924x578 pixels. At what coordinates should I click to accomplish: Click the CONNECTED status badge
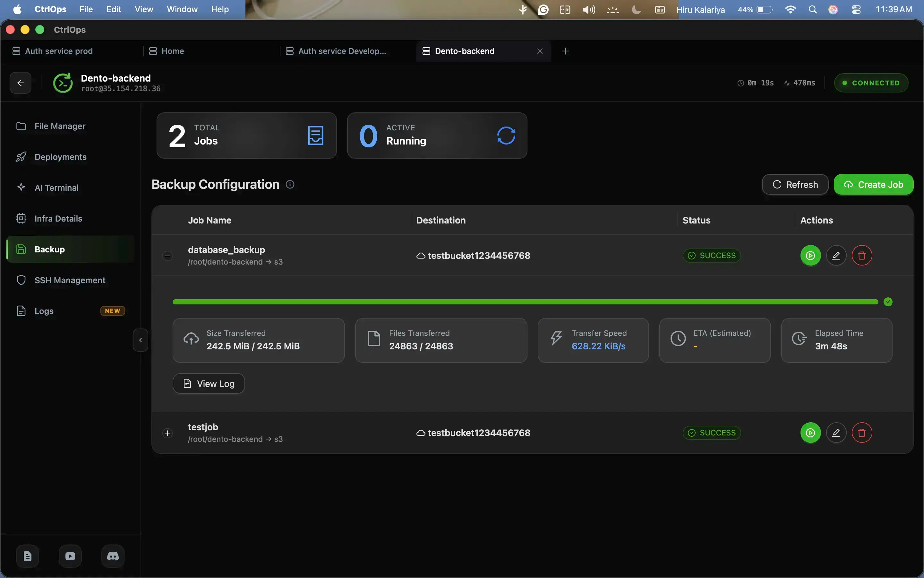point(871,83)
